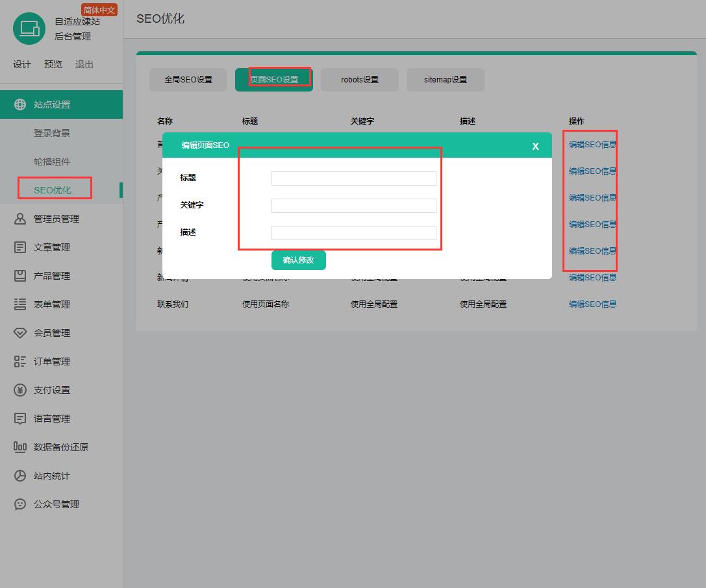Click the 文章管理 document icon
706x588 pixels.
20,247
